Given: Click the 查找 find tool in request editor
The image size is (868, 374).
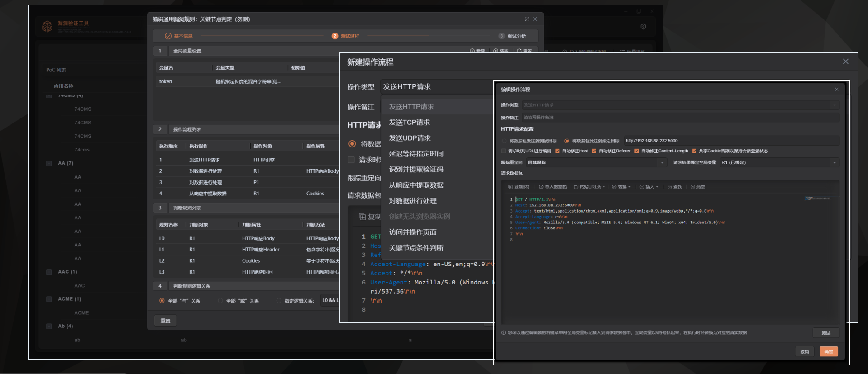Looking at the screenshot, I should [x=675, y=187].
